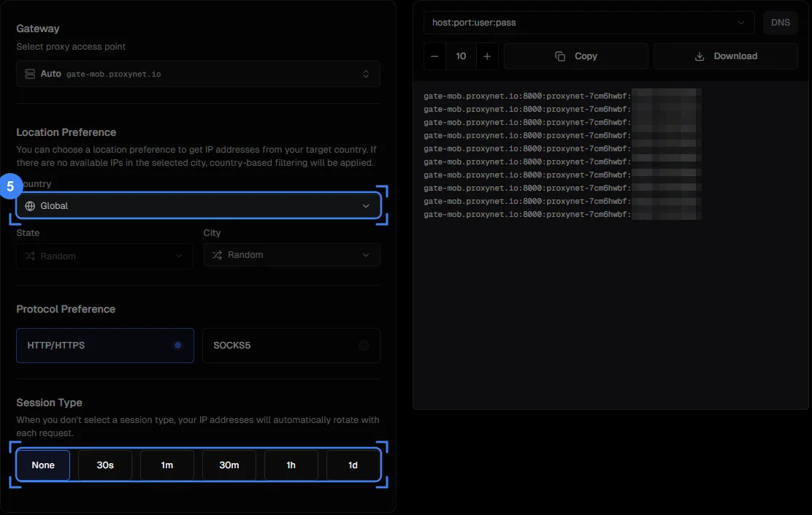The width and height of the screenshot is (812, 515).
Task: Click the first proxy line in the list
Action: point(562,96)
